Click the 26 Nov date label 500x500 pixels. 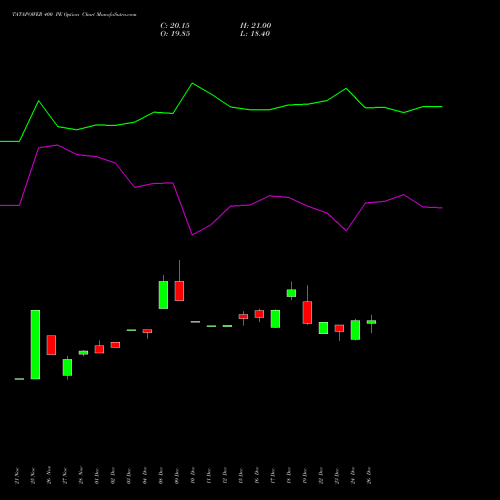pyautogui.click(x=49, y=475)
